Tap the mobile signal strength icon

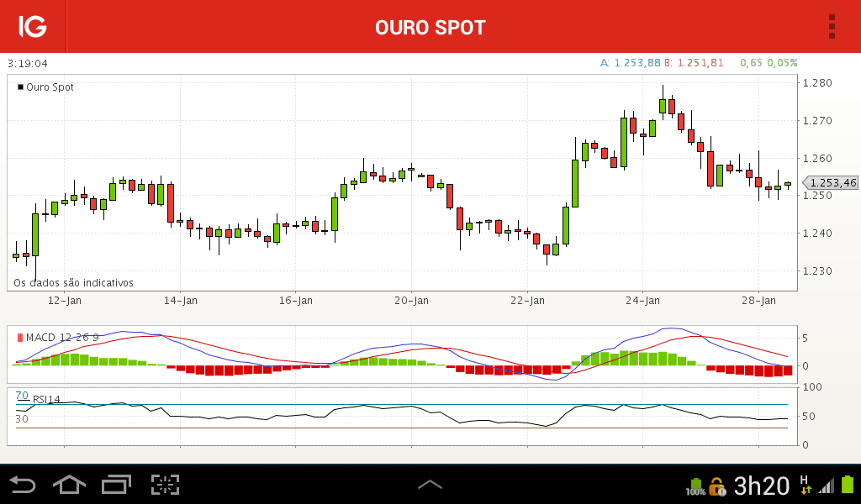point(827,486)
